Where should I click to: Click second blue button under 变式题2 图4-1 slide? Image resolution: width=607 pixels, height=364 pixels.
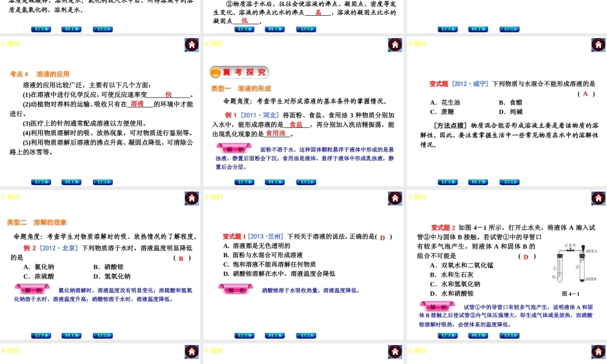tap(478, 335)
